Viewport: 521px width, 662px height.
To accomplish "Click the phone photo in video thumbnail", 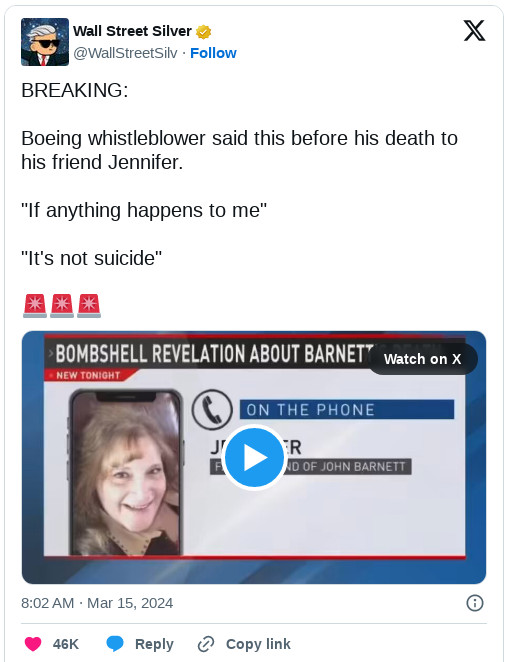I will pyautogui.click(x=126, y=472).
